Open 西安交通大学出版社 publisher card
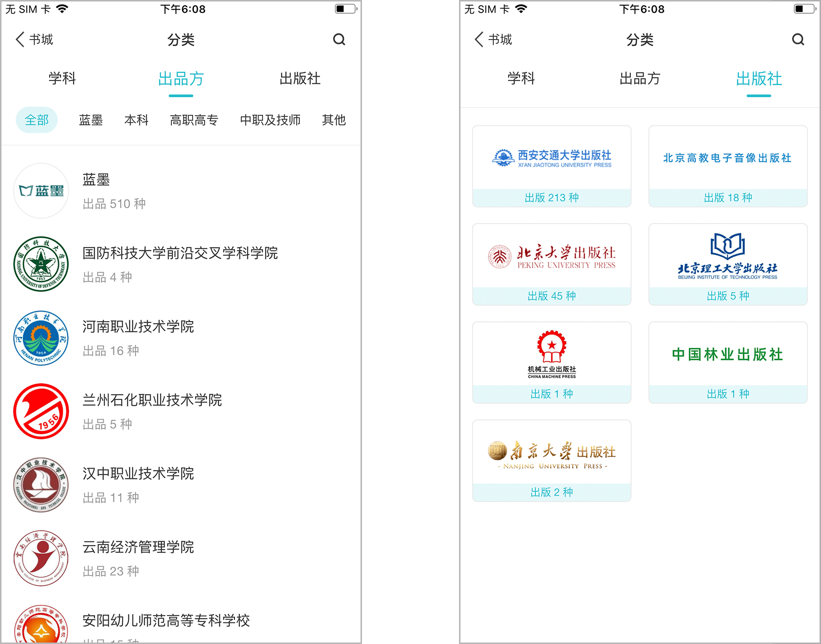821x644 pixels. [552, 166]
